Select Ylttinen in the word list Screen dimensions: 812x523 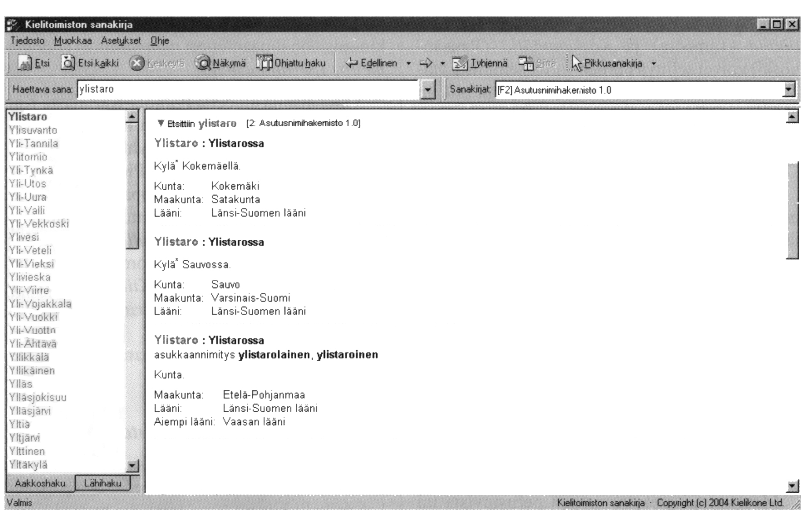pos(27,451)
